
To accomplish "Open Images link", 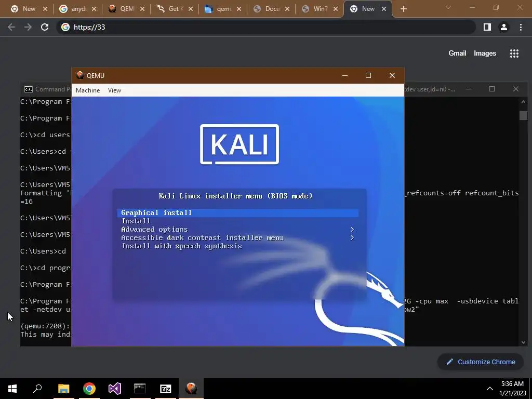I will pos(485,54).
